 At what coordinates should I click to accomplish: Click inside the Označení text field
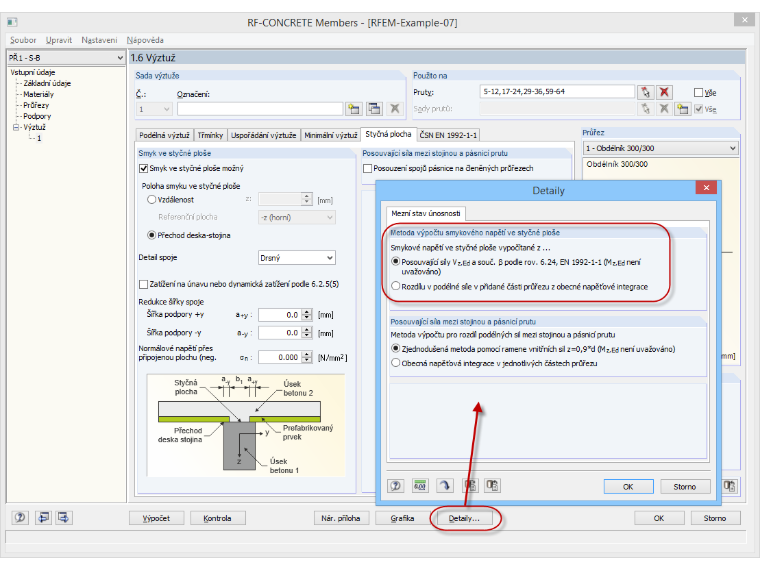pyautogui.click(x=260, y=109)
